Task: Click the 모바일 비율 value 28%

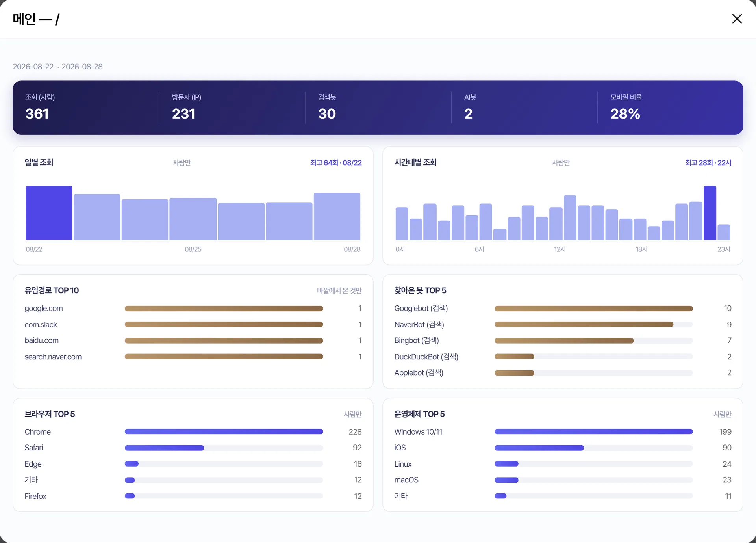Action: point(625,114)
